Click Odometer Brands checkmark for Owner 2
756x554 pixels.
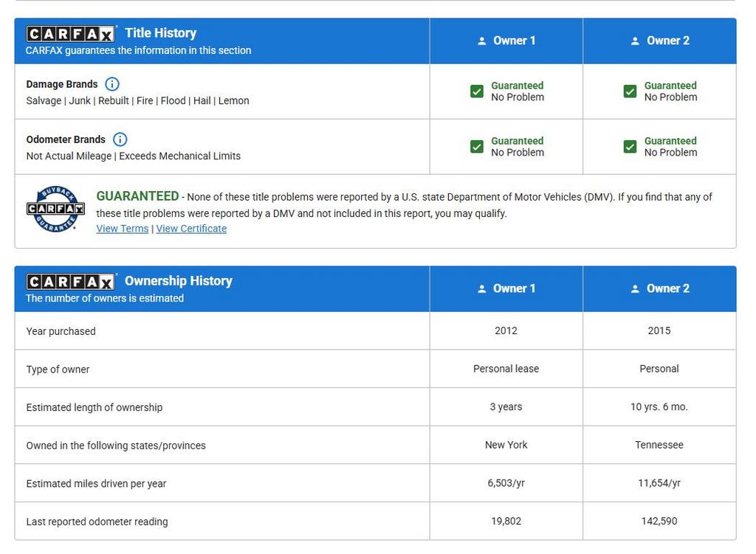tap(630, 147)
